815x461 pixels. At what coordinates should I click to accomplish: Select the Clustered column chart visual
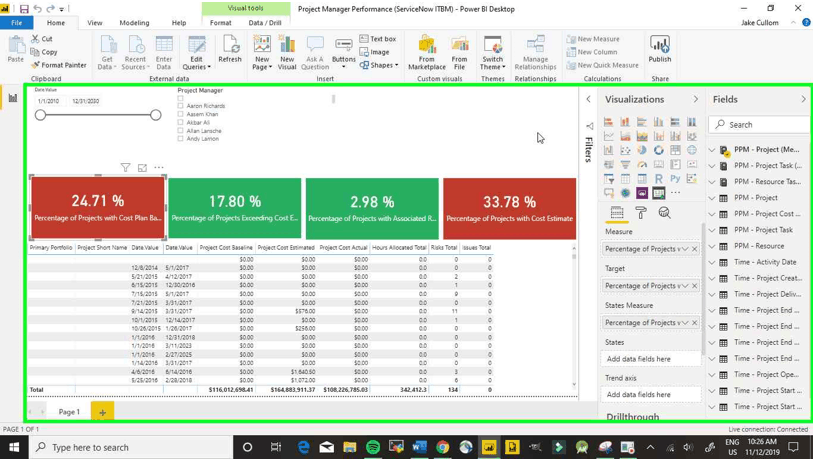coord(659,122)
